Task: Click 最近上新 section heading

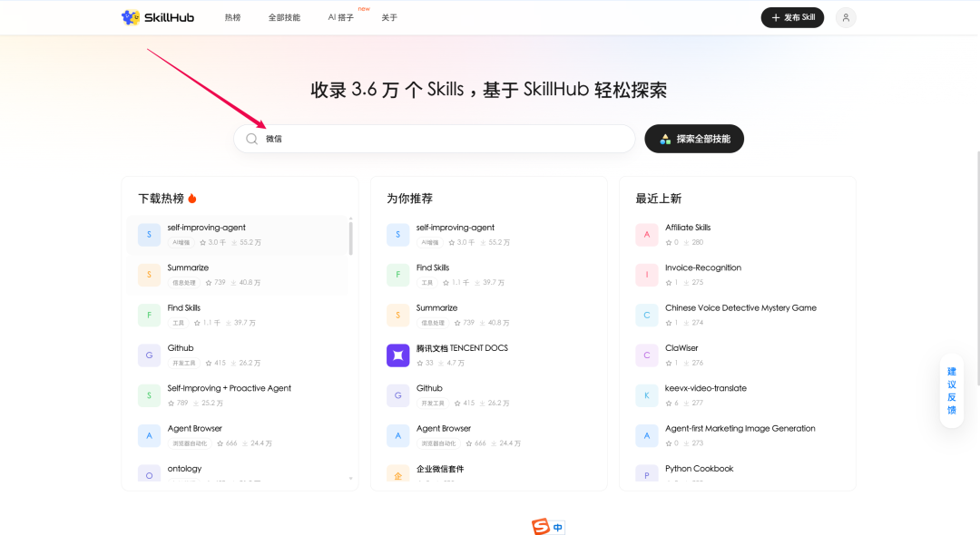Action: tap(658, 199)
